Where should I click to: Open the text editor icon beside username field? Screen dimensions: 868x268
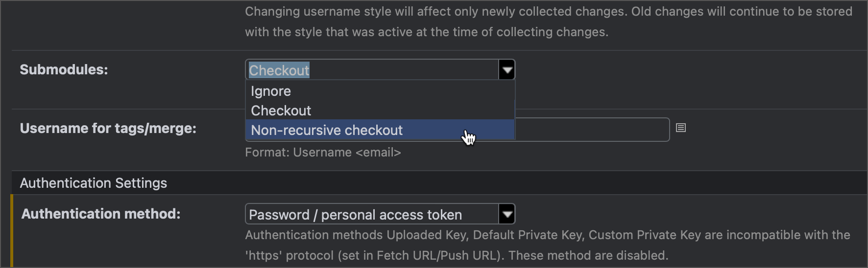tap(680, 128)
